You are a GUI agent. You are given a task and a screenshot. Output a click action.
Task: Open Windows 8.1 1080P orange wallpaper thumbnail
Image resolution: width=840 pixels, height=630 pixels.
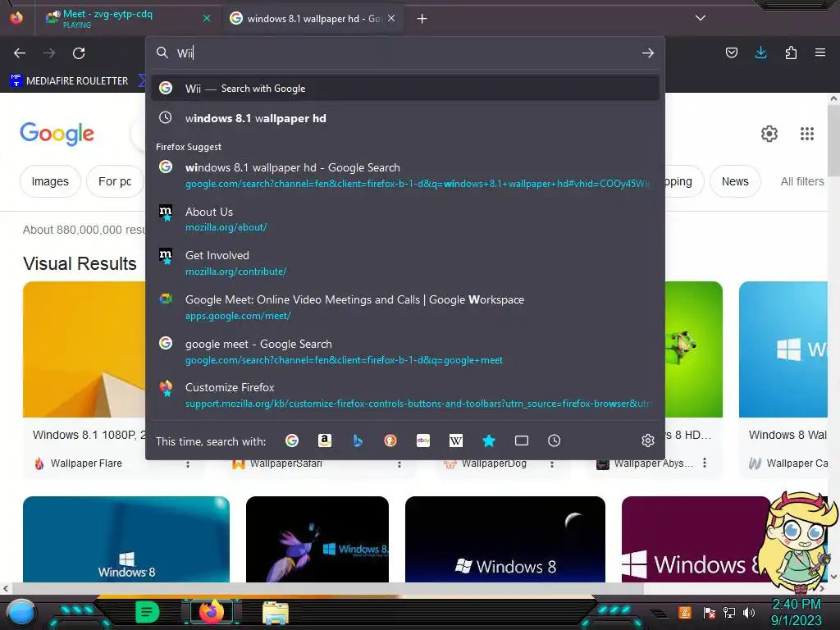point(84,349)
